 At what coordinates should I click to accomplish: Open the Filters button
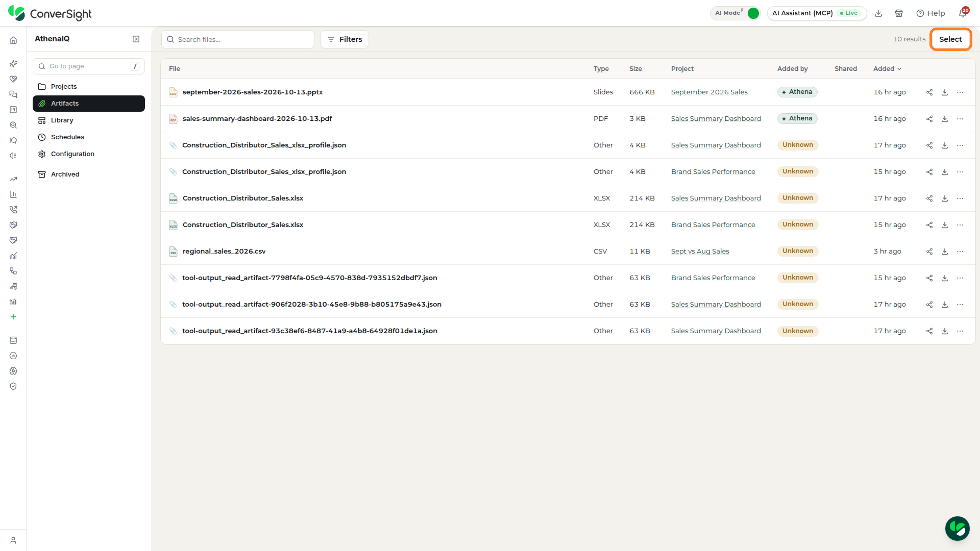coord(345,39)
